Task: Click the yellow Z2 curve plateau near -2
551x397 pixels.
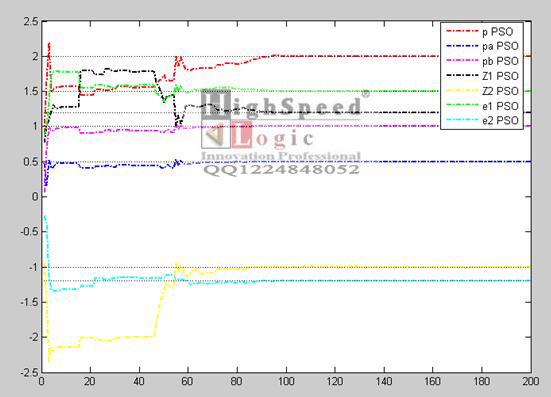Action: click(x=116, y=338)
